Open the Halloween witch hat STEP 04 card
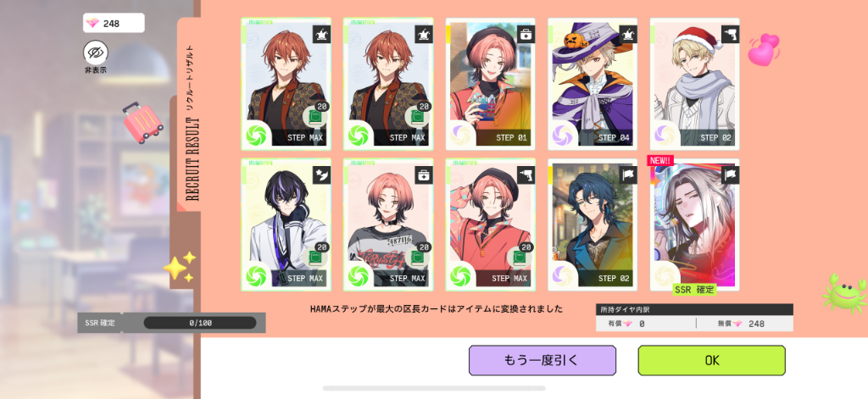 click(593, 84)
